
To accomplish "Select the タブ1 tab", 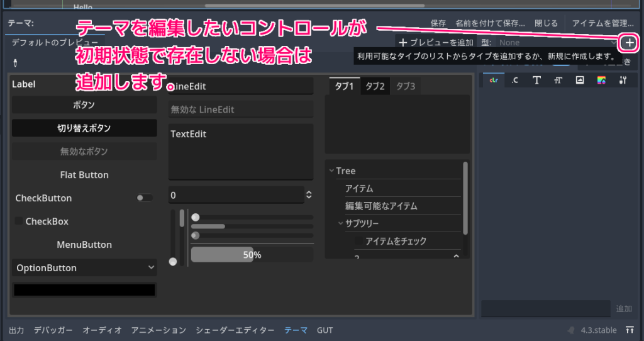I will [344, 86].
